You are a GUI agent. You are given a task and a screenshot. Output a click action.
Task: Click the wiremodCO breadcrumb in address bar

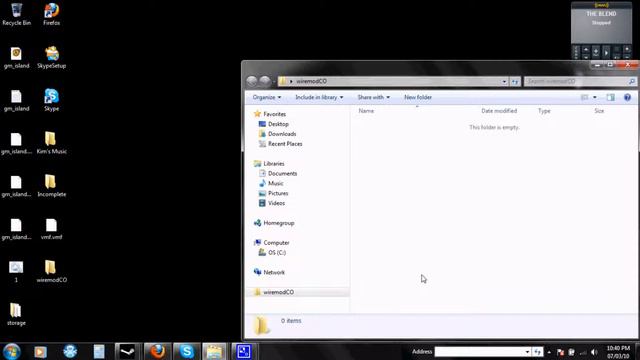pos(311,81)
